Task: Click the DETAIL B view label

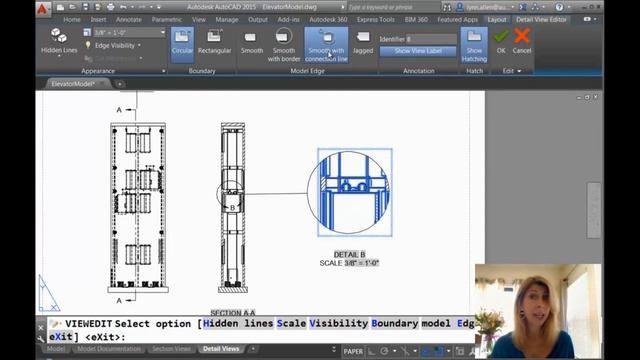Action: (349, 254)
